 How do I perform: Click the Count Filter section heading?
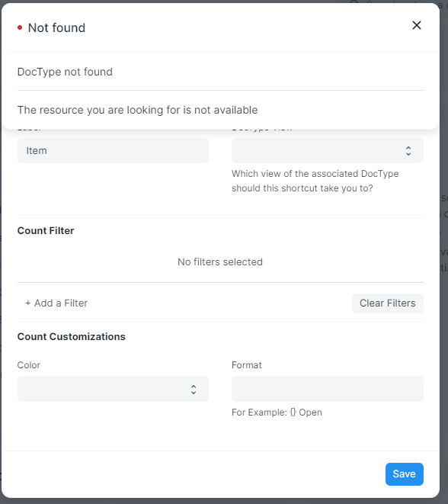(46, 230)
